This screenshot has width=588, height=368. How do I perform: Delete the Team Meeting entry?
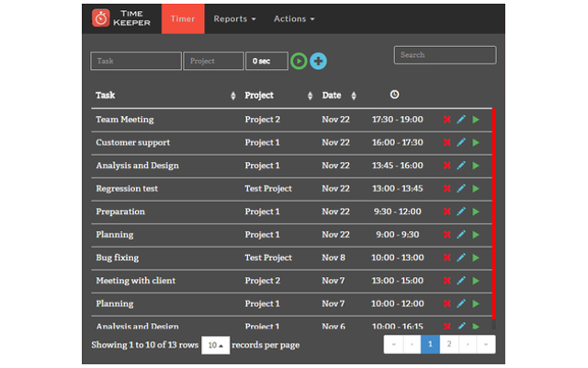[447, 120]
